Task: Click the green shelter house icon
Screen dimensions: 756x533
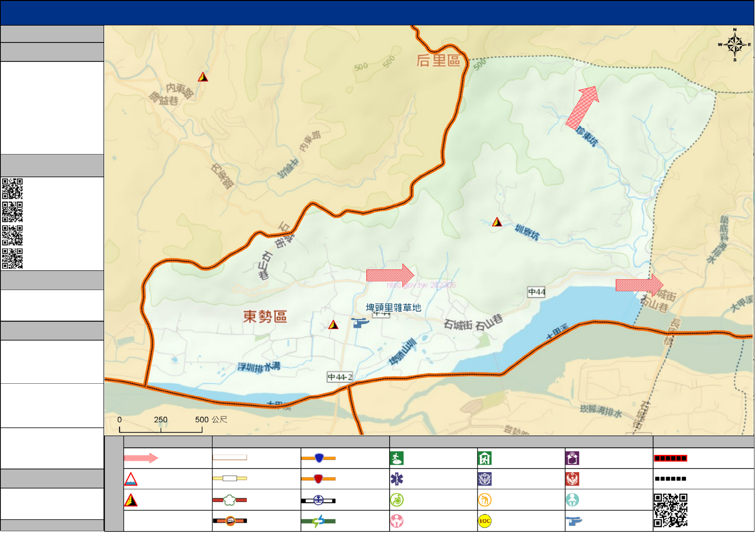Action: click(x=485, y=458)
